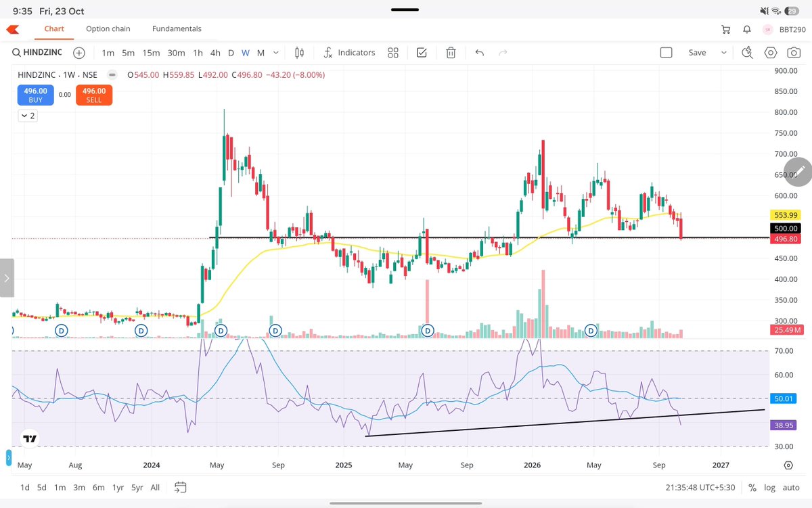Expand more timeframes dropdown arrow

coord(276,53)
